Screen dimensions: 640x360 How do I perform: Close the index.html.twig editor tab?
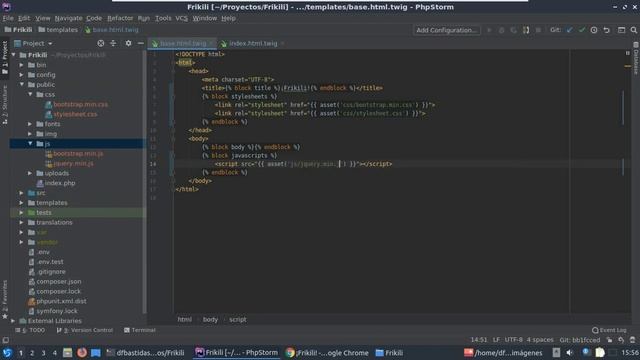(x=282, y=43)
